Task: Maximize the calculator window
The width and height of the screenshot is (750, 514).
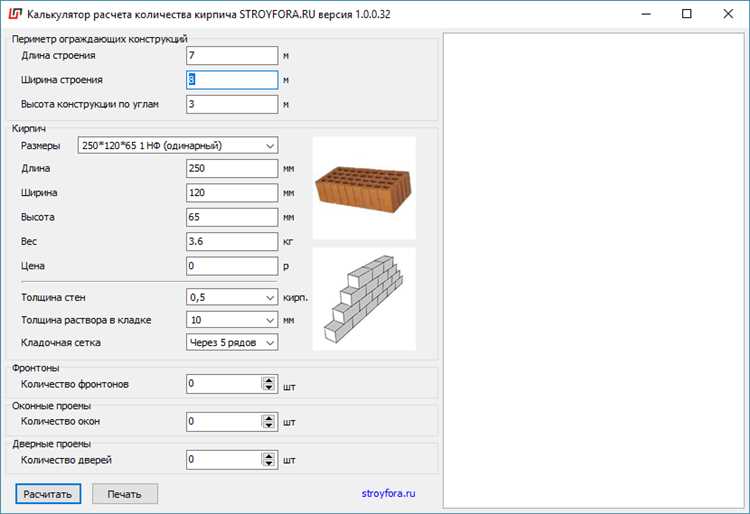Action: pyautogui.click(x=686, y=15)
